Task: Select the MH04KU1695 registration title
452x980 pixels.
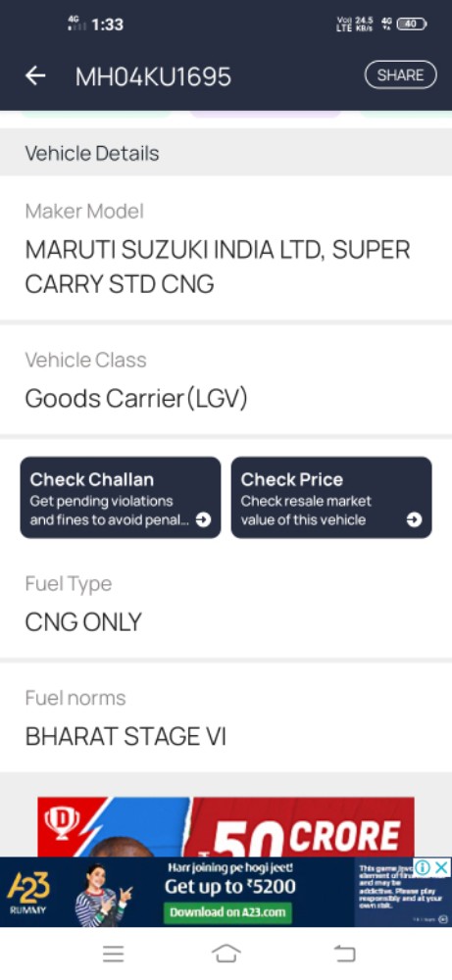Action: (x=153, y=76)
